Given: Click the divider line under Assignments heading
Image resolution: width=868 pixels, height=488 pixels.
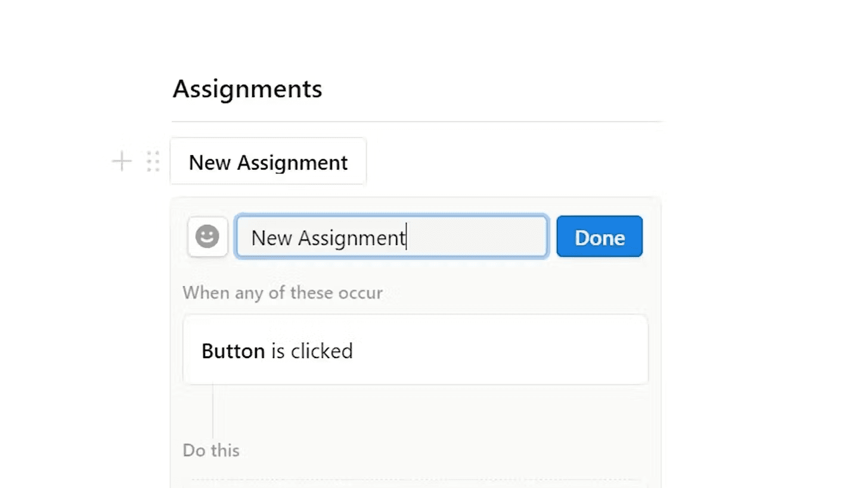Looking at the screenshot, I should click(416, 122).
